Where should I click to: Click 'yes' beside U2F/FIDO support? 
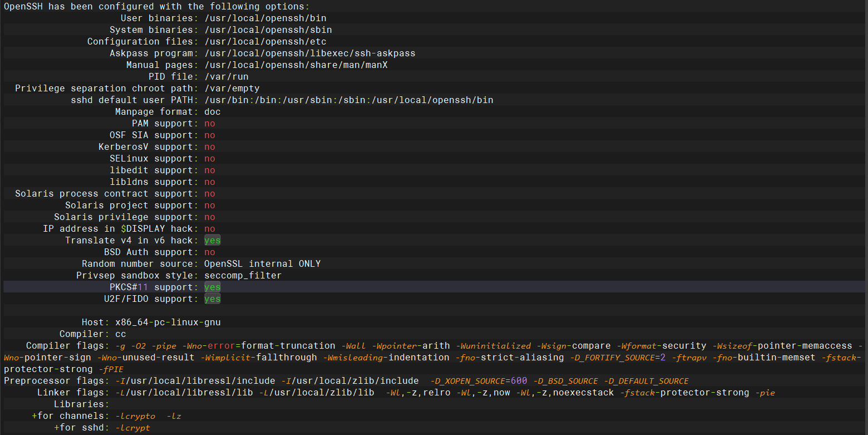pyautogui.click(x=213, y=299)
